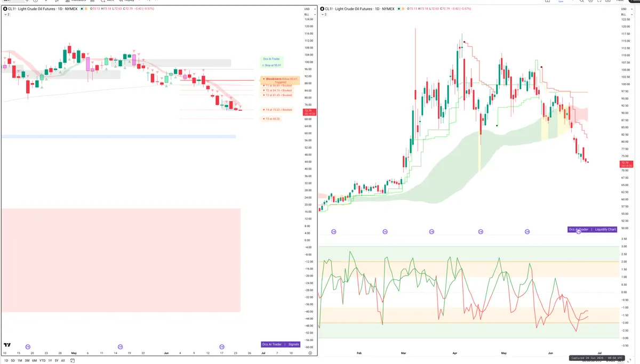The image size is (640, 364).
Task: Click left chart event marker near April 19
Action: coord(28,346)
